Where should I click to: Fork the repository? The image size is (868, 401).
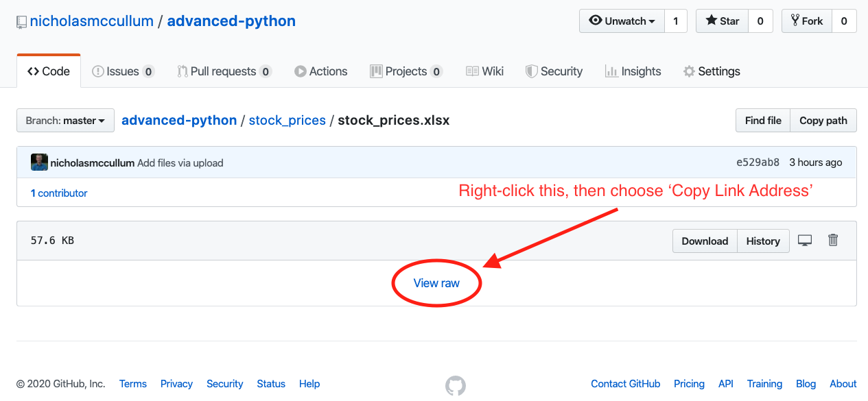[x=807, y=21]
